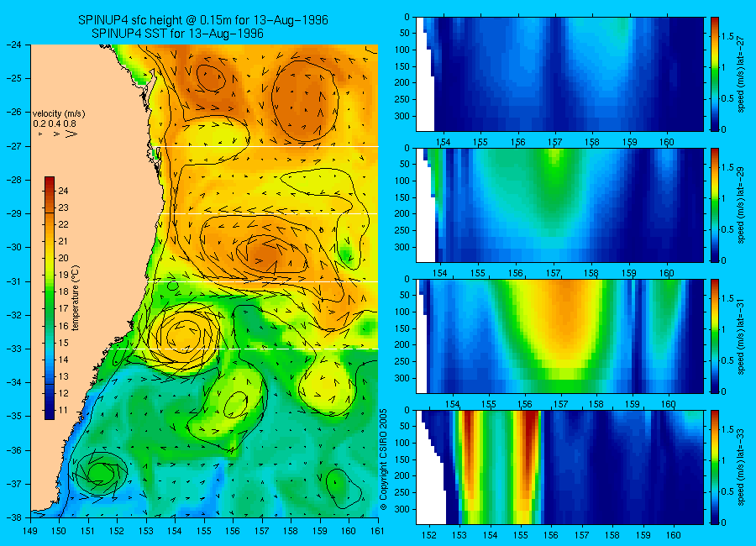
Task: Click the 18 tick on temperature colorbar
Action: 63,291
